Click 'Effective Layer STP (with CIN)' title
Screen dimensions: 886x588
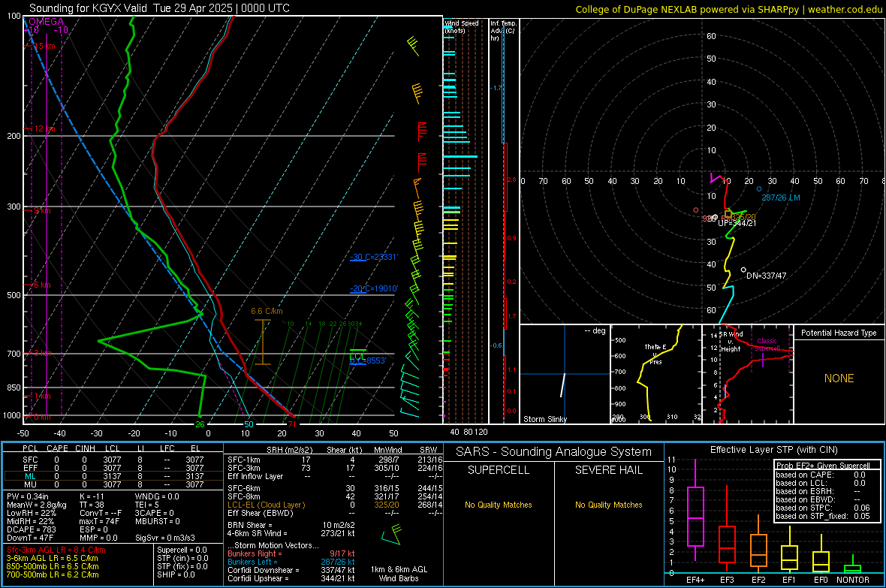click(773, 450)
